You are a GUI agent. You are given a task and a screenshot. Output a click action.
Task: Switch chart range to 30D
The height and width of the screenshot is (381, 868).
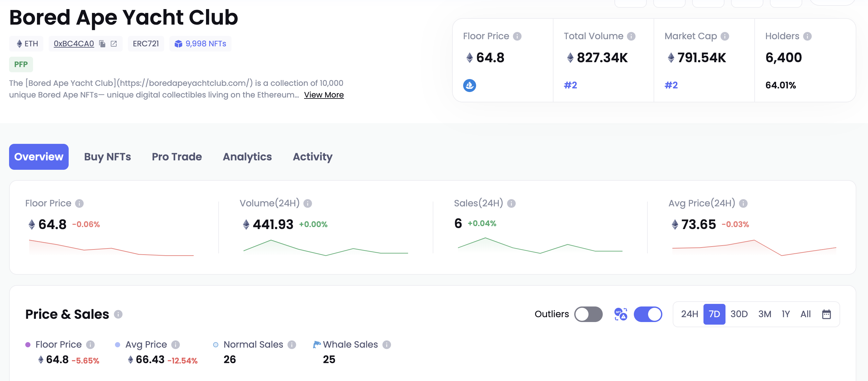[x=739, y=314]
